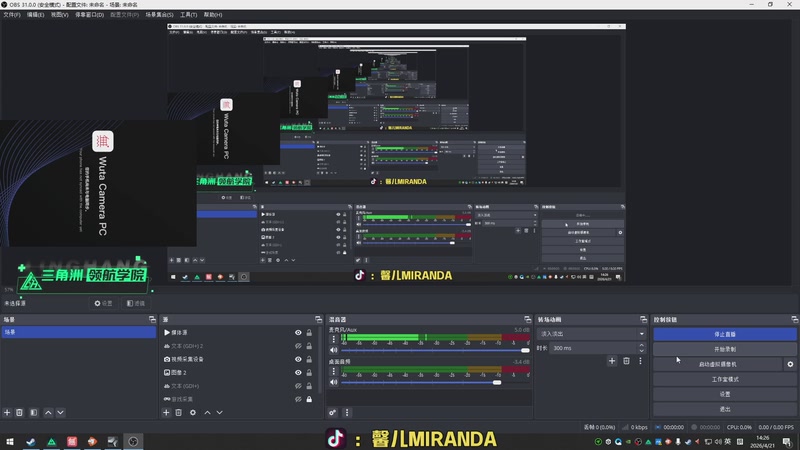The image size is (800, 450).
Task: Click the 300 ms duration field
Action: [593, 348]
